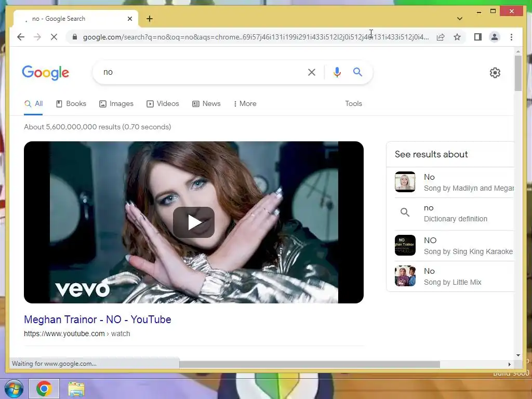532x399 pixels.
Task: Click the blue search magnifier button
Action: (357, 72)
